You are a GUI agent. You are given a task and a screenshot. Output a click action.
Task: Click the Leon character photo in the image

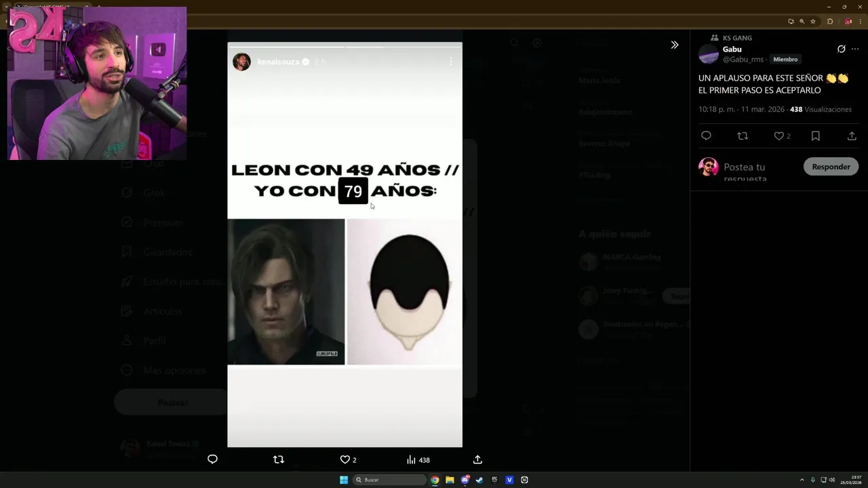pyautogui.click(x=286, y=291)
